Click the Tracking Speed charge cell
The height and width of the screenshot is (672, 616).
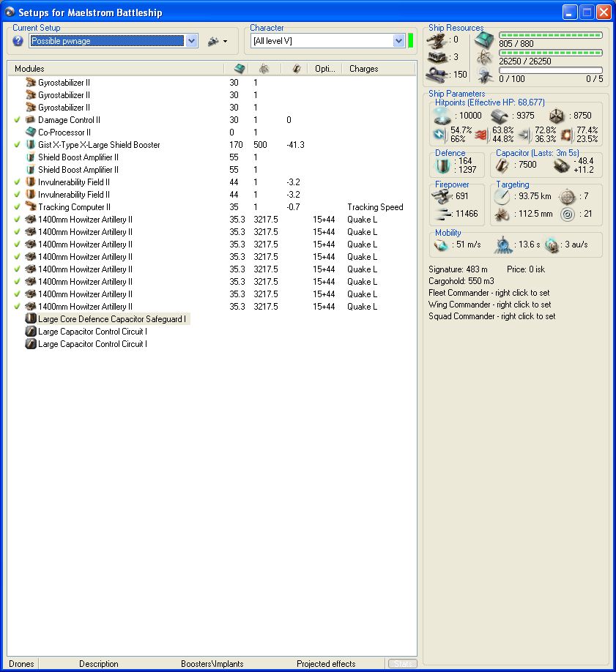[375, 206]
